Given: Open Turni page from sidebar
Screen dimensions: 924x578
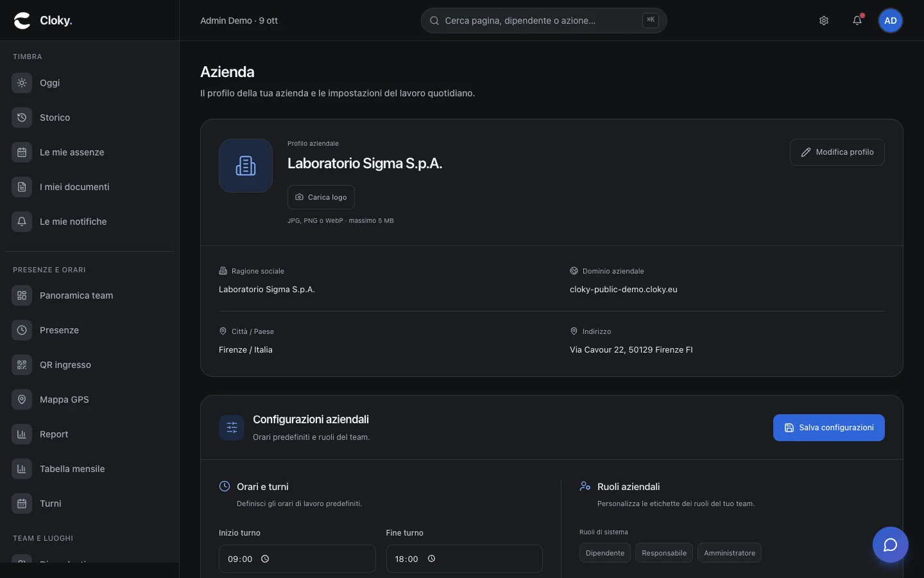Looking at the screenshot, I should (x=89, y=504).
